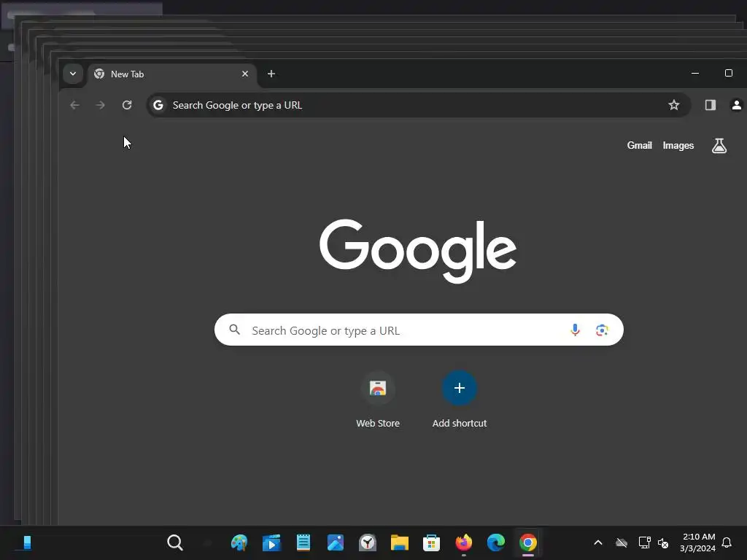Open the tab search dropdown chevron
This screenshot has height=560, width=747.
pos(73,74)
